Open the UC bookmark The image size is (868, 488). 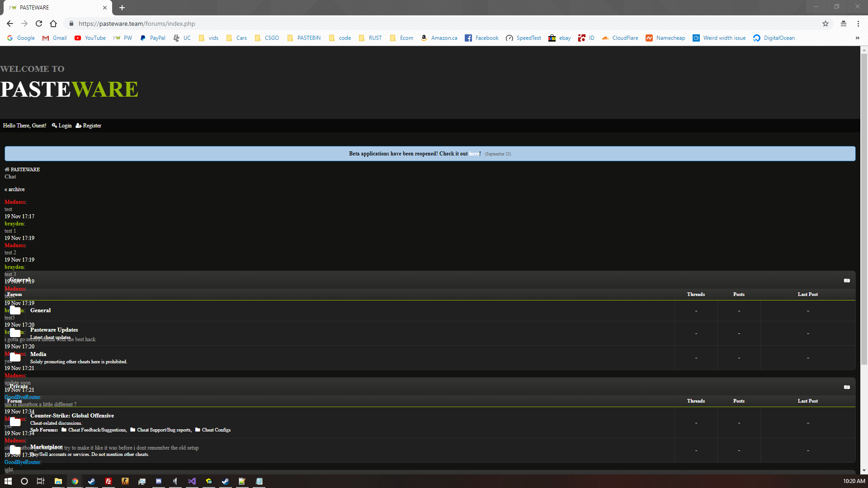tap(182, 38)
